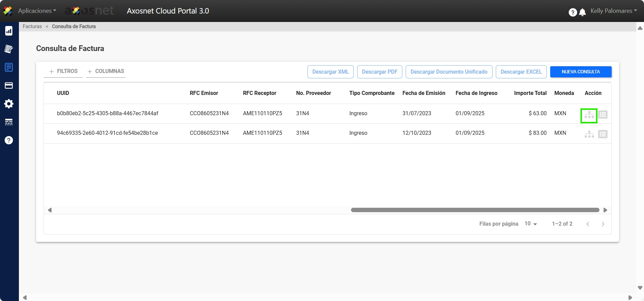
Task: Open the help icon in left sidebar
Action: tap(9, 140)
